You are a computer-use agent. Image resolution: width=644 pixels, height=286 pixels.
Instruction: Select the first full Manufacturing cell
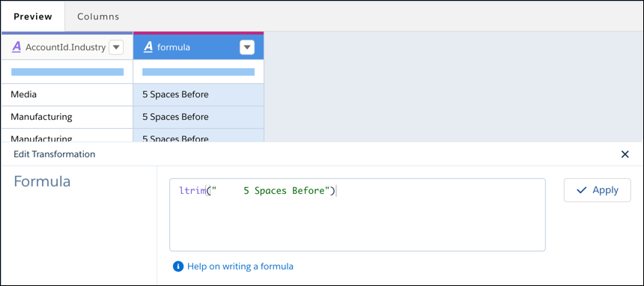(67, 117)
